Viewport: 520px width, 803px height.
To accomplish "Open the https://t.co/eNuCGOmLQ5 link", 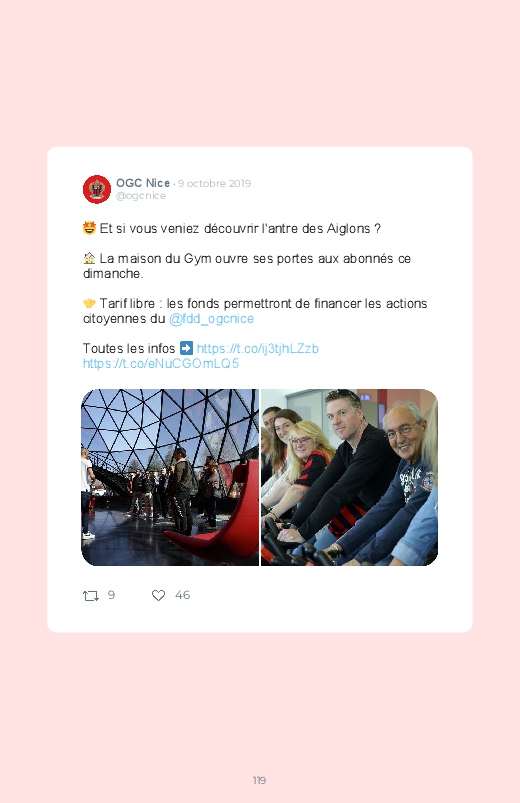I will point(161,364).
